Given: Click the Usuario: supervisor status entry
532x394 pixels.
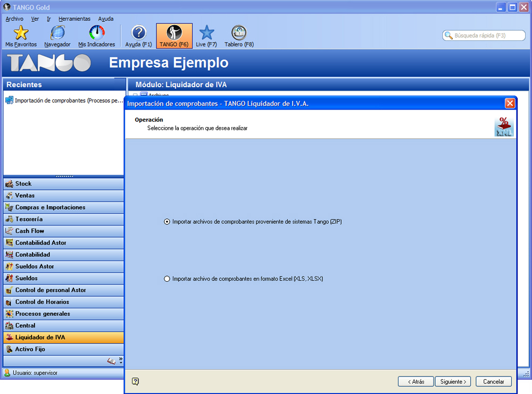Looking at the screenshot, I should pyautogui.click(x=30, y=373).
